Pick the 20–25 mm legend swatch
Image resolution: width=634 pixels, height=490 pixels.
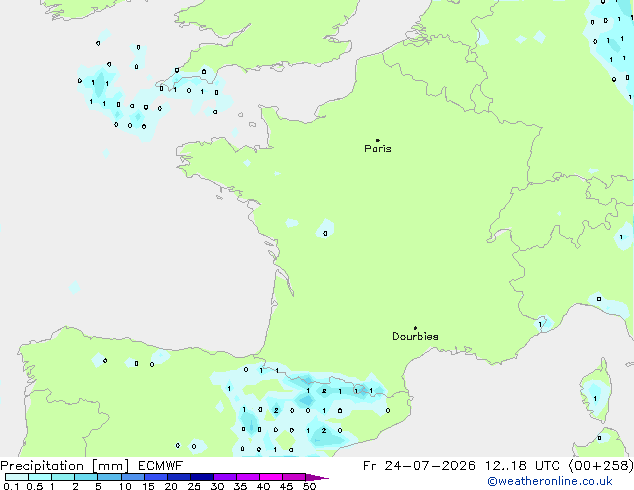pos(178,477)
